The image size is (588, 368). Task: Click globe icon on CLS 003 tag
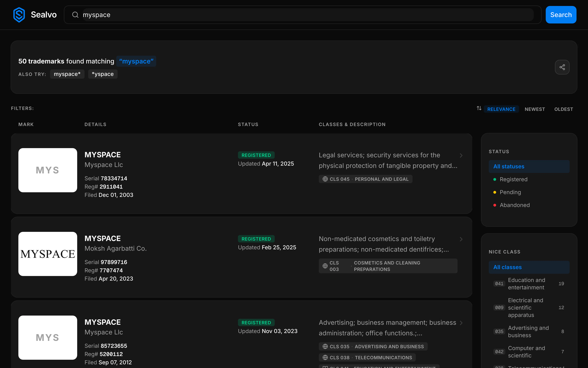click(325, 266)
